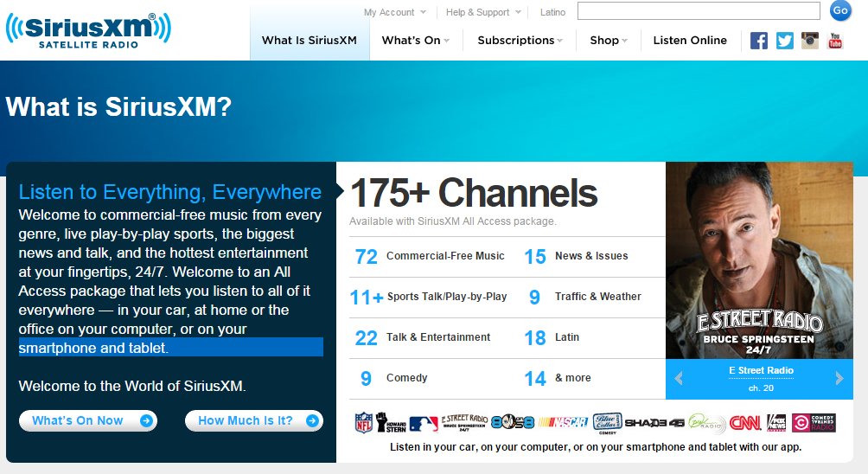This screenshot has width=868, height=474.
Task: Click the SiriusXM Satellite Radio logo
Action: click(88, 30)
